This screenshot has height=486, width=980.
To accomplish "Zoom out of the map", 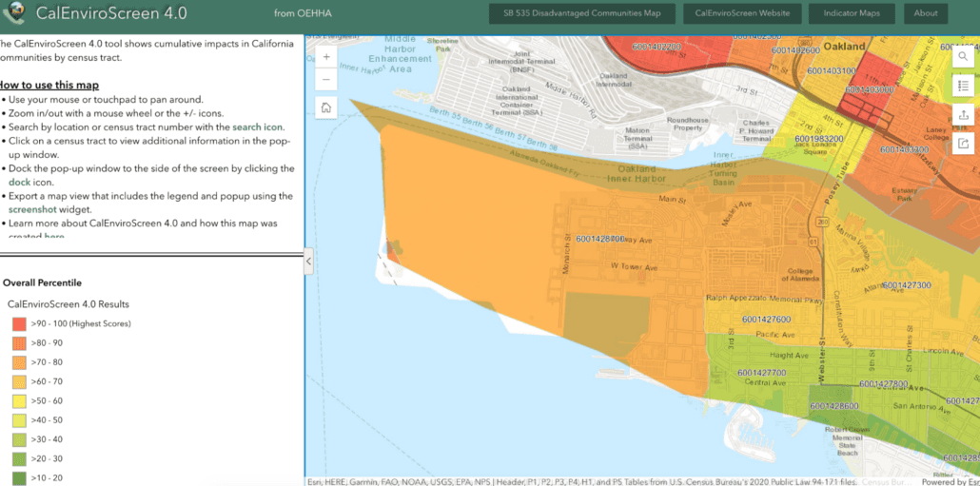I will tap(326, 79).
